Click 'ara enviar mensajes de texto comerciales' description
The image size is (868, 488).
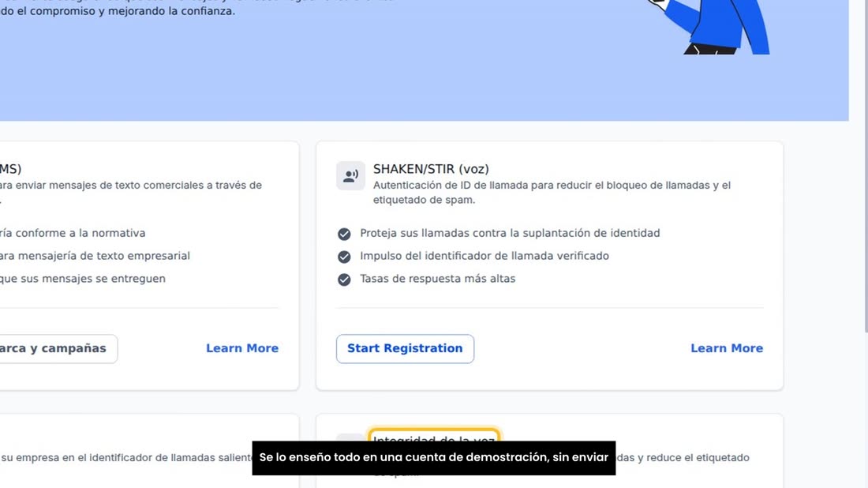(x=131, y=192)
